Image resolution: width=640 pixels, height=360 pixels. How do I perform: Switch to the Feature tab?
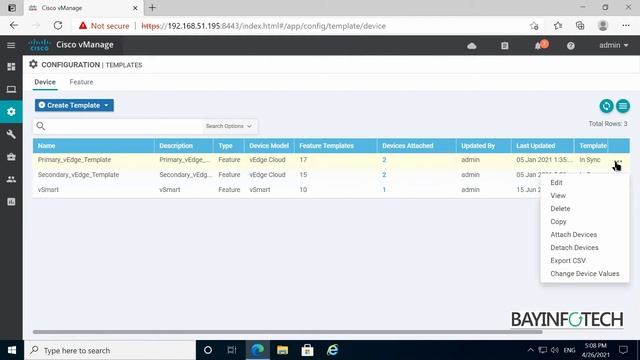click(81, 82)
